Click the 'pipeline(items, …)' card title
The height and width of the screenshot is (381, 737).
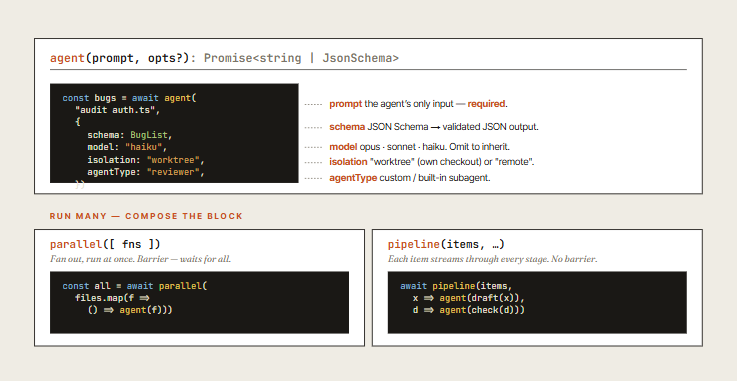(x=446, y=244)
